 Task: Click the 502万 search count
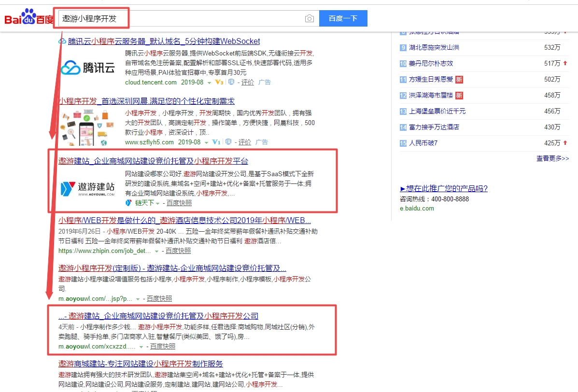[x=552, y=79]
